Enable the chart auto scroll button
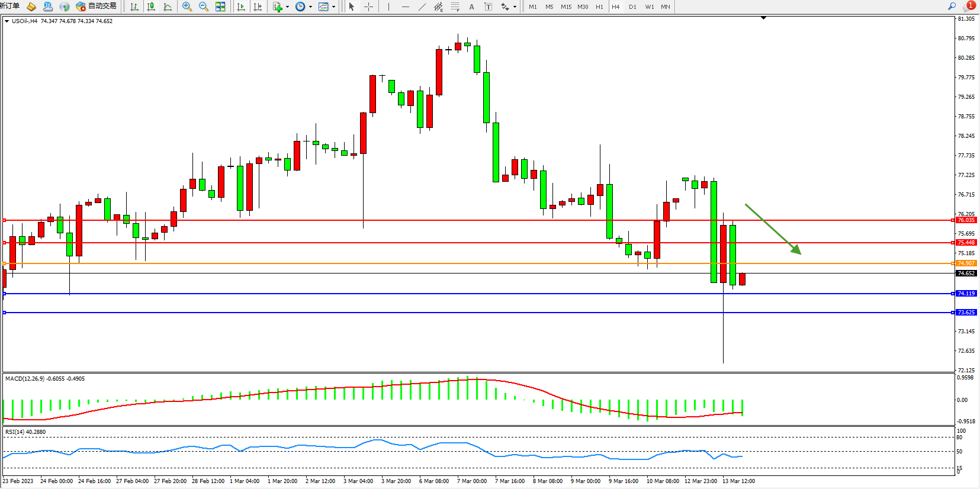Screen dimensions: 980x489 pos(241,7)
